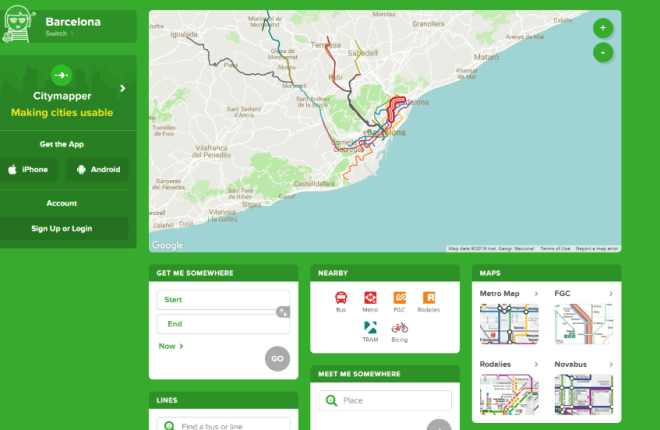
Task: Expand Rodalies chevron in Maps
Action: point(536,364)
